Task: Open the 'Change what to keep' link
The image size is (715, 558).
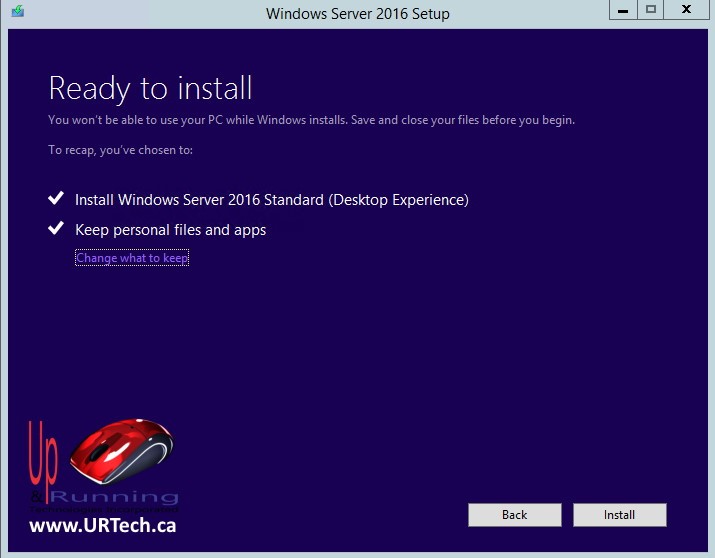Action: click(x=132, y=258)
